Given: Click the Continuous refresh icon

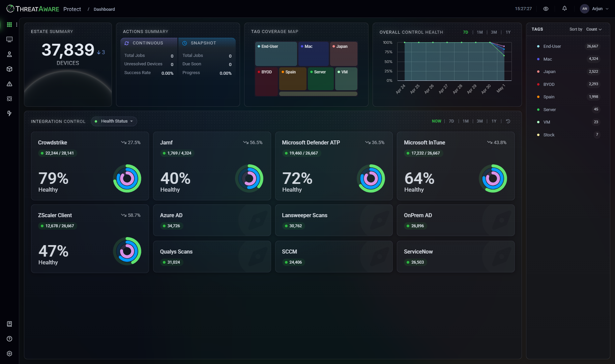Looking at the screenshot, I should pos(127,43).
